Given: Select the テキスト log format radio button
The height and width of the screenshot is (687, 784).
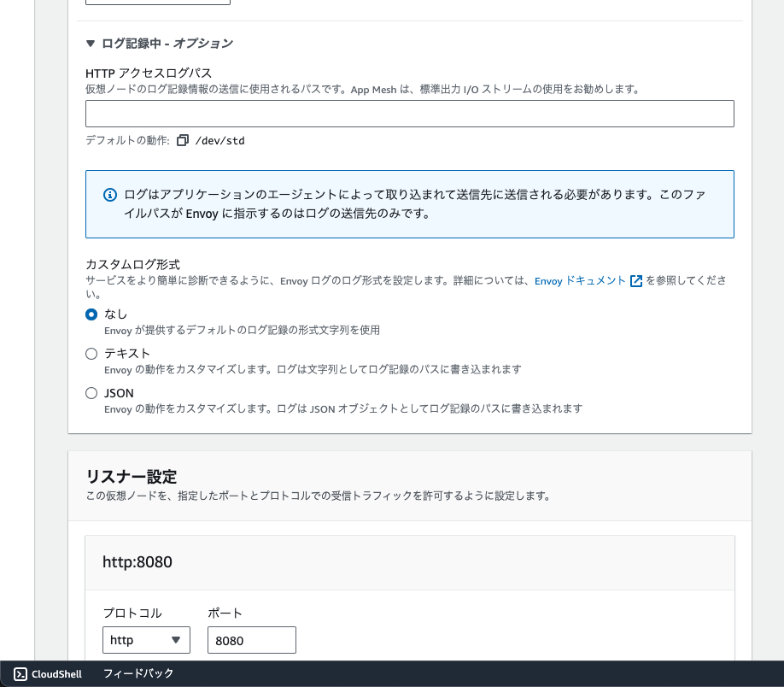Looking at the screenshot, I should [x=91, y=354].
